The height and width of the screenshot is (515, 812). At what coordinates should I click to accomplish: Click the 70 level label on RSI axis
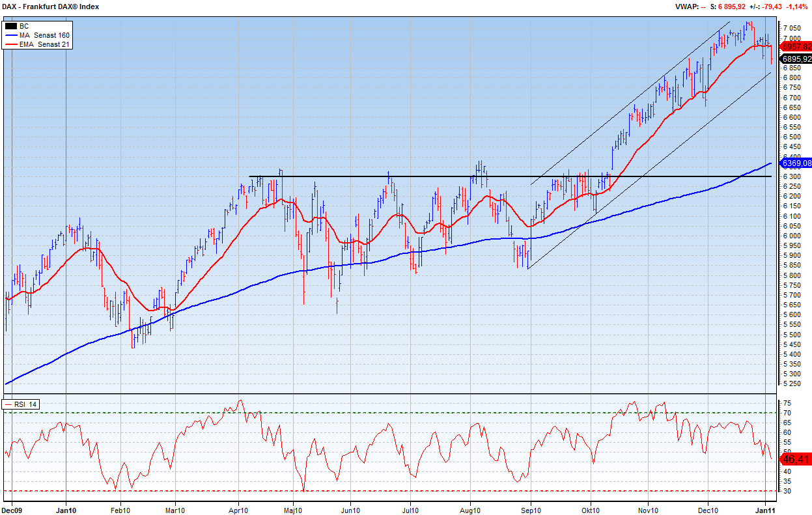[787, 413]
